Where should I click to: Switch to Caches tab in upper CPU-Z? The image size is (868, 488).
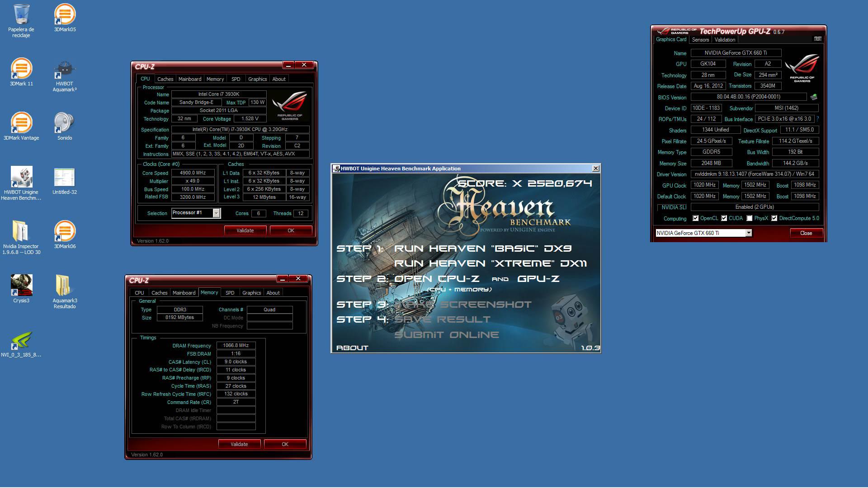point(165,79)
